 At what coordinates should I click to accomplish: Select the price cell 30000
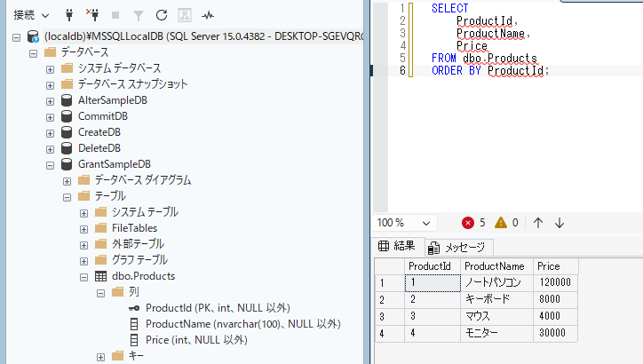point(556,333)
